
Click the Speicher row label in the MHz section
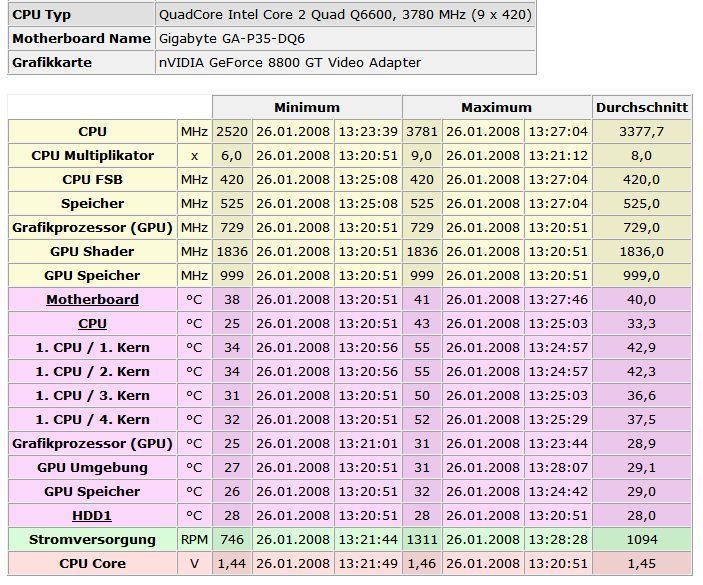click(x=92, y=204)
